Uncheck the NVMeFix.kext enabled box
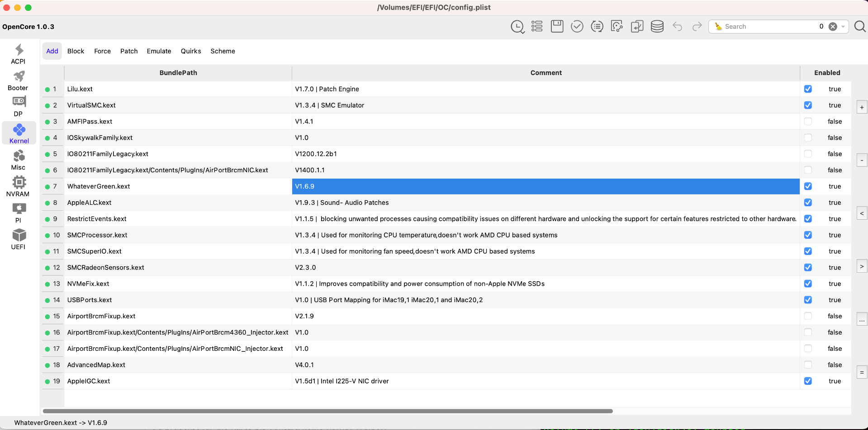The image size is (868, 430). [x=808, y=284]
